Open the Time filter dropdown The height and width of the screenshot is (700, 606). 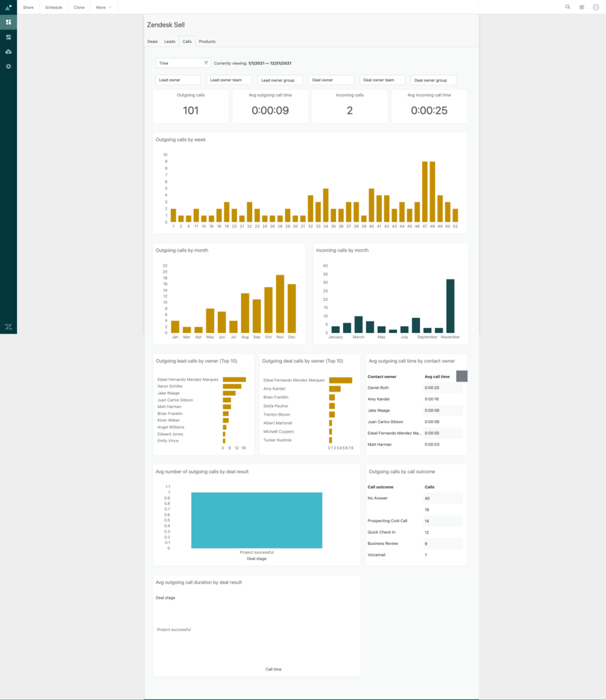(x=179, y=62)
